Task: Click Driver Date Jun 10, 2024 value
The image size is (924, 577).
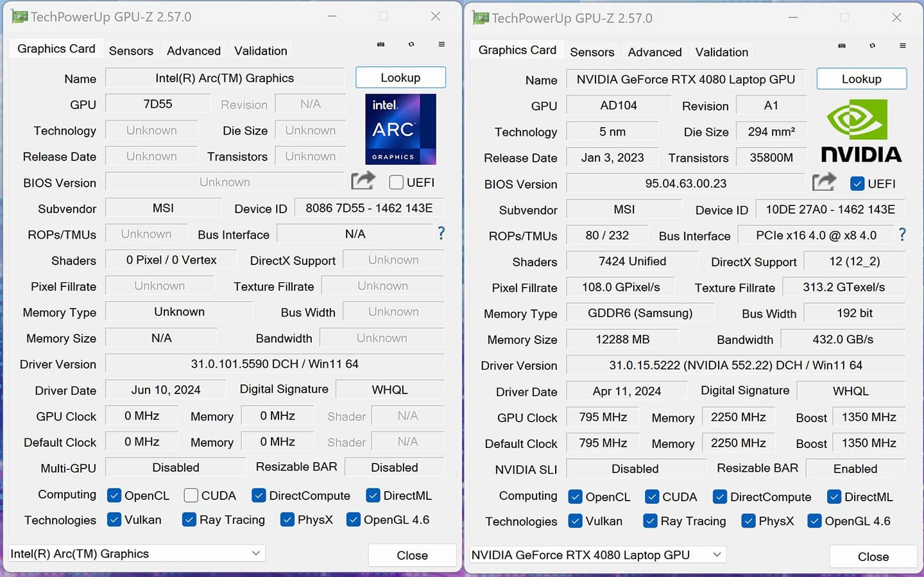Action: (x=166, y=390)
